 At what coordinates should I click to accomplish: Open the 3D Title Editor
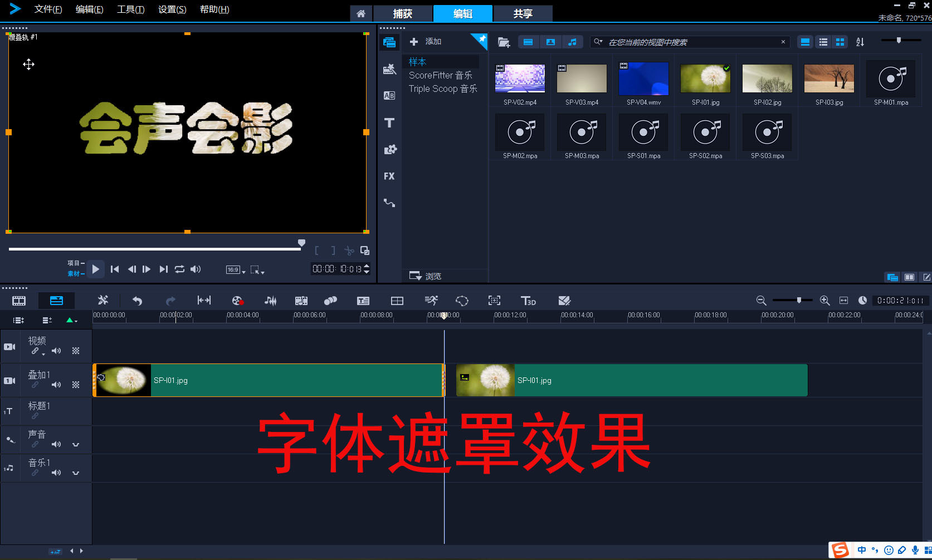click(x=528, y=301)
